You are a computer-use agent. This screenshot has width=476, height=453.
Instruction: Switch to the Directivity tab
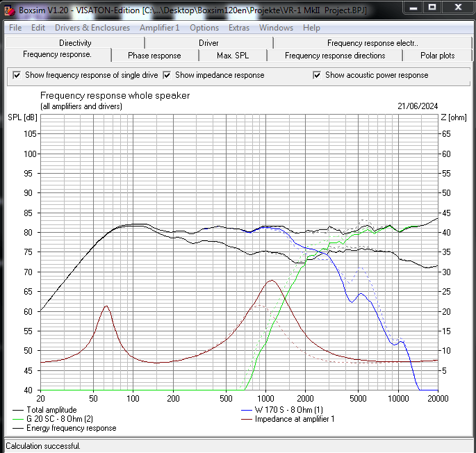(x=75, y=43)
